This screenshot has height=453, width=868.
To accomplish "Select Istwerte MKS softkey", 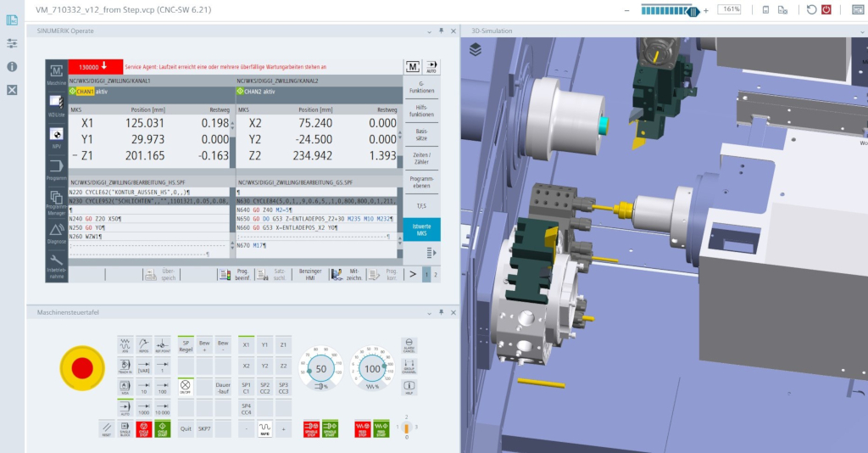I will tap(421, 230).
